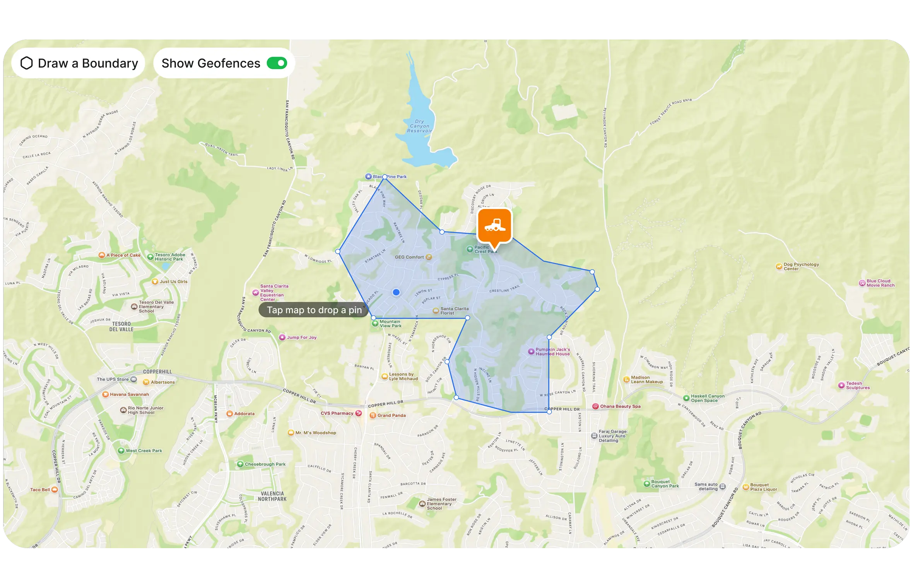Screen dimensions: 913x588
Task: Open Haskell Canyon Open Space marker
Action: (x=686, y=398)
